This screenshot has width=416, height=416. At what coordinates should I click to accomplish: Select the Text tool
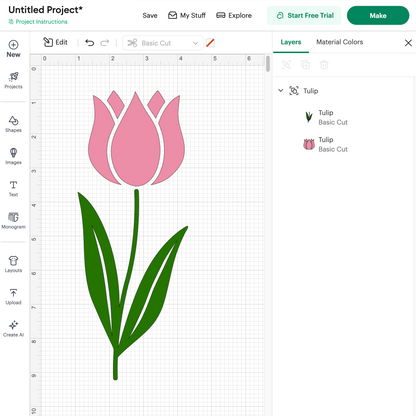[13, 189]
